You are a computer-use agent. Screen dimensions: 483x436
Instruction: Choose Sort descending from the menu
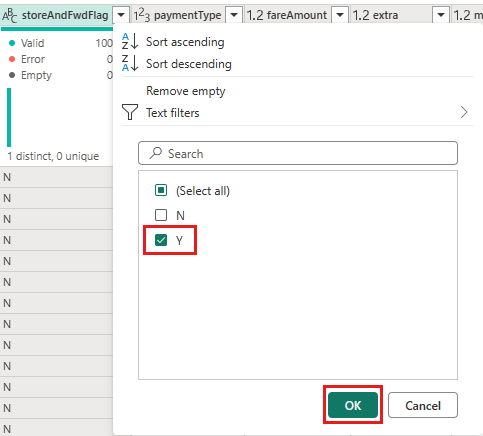[189, 64]
